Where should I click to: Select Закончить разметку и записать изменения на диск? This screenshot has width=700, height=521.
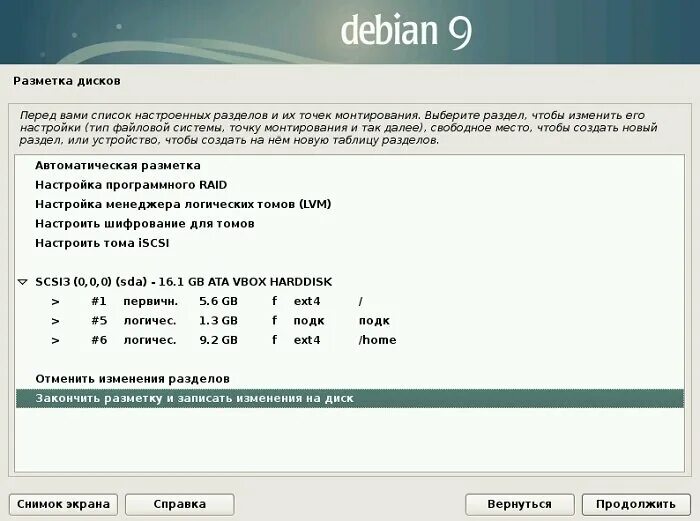coord(350,398)
